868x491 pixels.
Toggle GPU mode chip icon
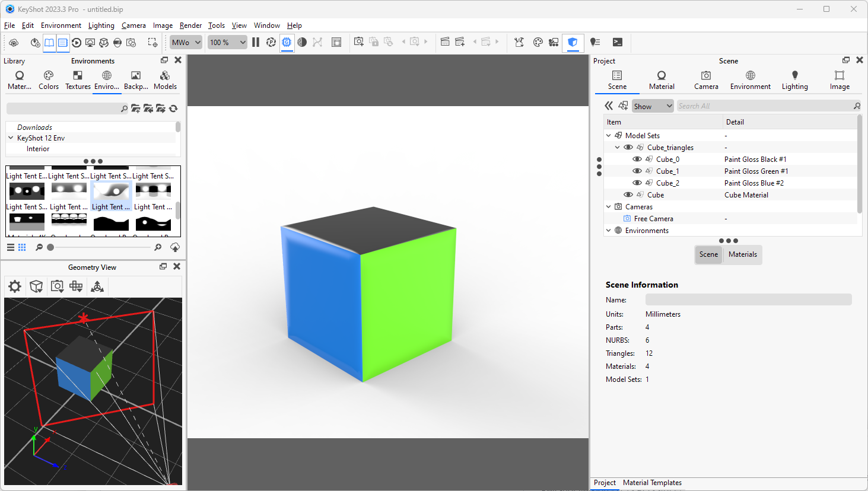click(x=287, y=42)
